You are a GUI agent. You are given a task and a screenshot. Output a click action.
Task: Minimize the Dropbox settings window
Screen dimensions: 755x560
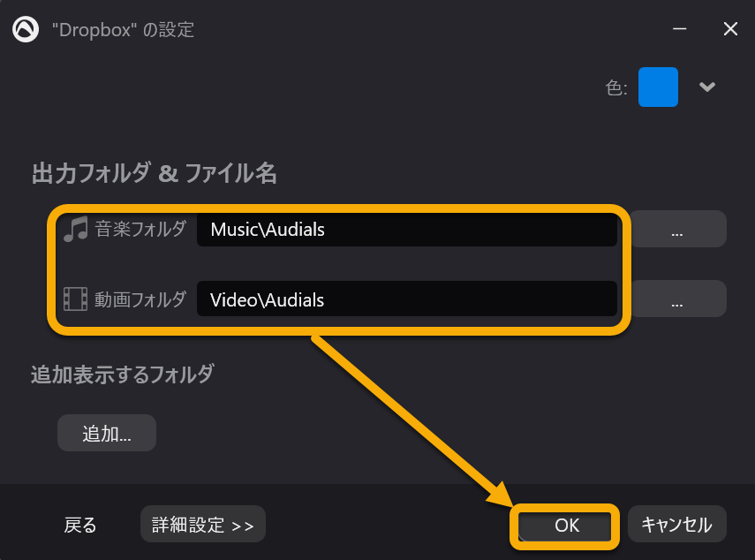click(x=679, y=29)
